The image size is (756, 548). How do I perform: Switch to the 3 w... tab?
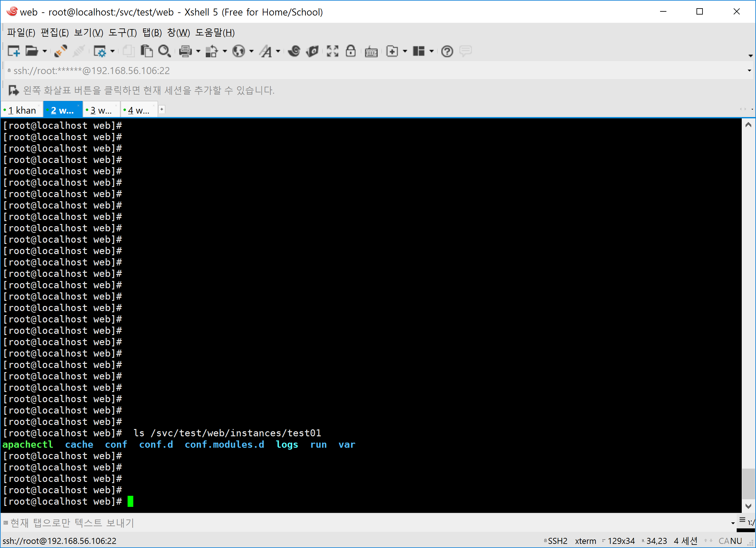[x=101, y=110]
